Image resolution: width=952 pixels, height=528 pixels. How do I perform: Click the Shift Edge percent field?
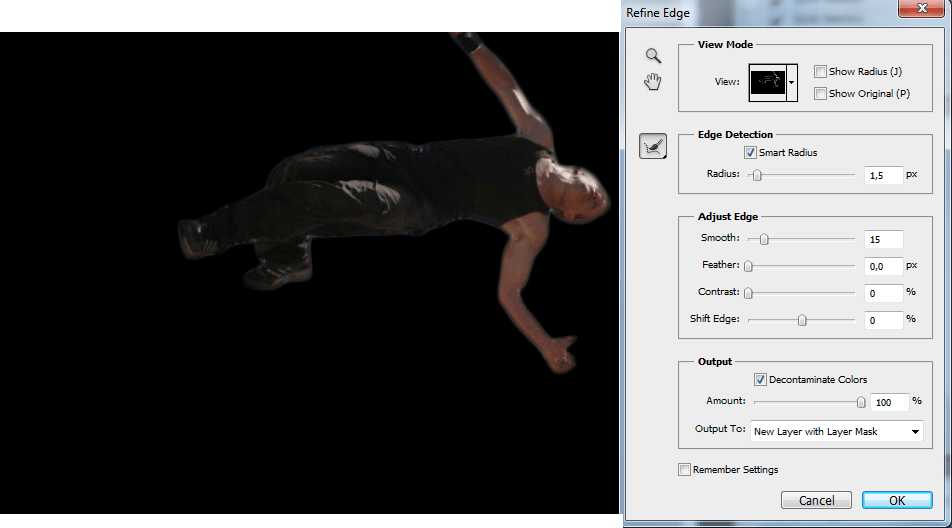[x=883, y=320]
